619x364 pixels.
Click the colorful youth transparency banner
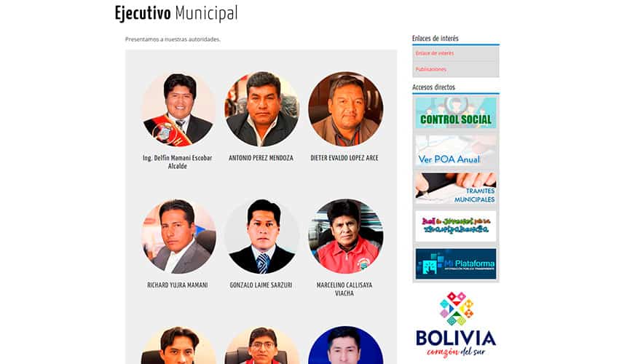click(456, 226)
